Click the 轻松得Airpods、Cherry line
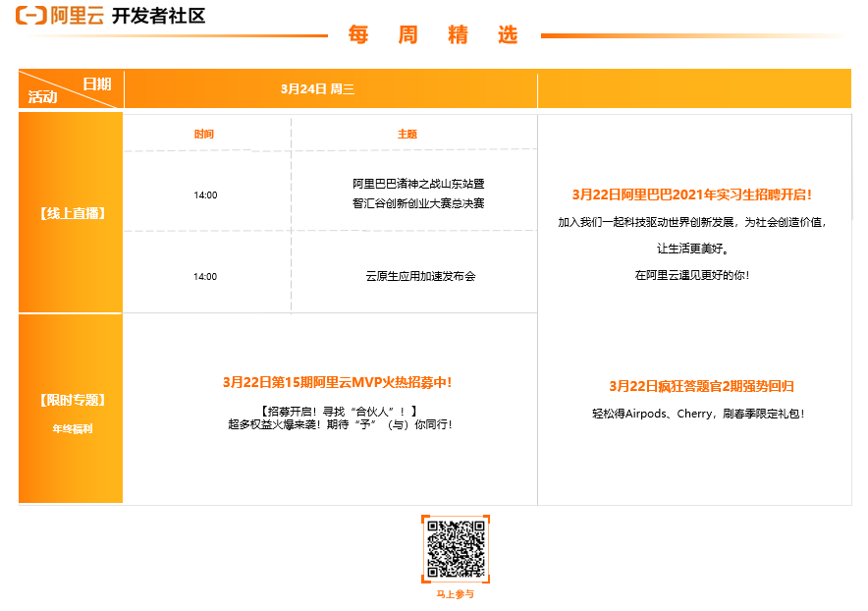The image size is (868, 611). [698, 414]
